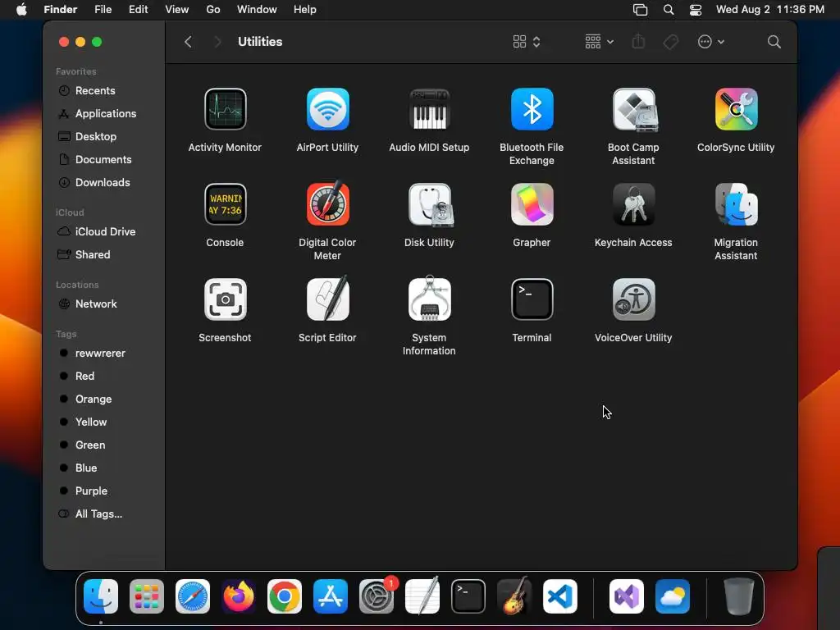Open Control Center in menu bar

click(x=696, y=10)
